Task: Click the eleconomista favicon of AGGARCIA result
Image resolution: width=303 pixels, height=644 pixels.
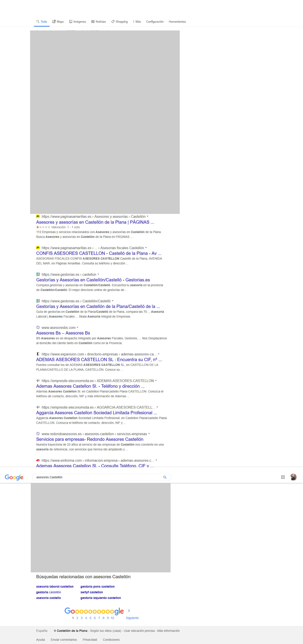Action: click(38, 407)
